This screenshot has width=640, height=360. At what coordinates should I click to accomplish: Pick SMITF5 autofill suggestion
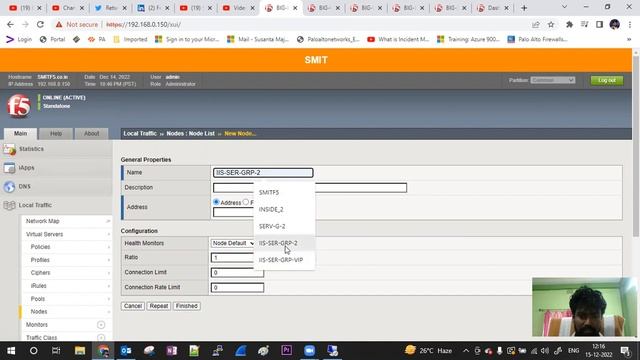coord(284,192)
